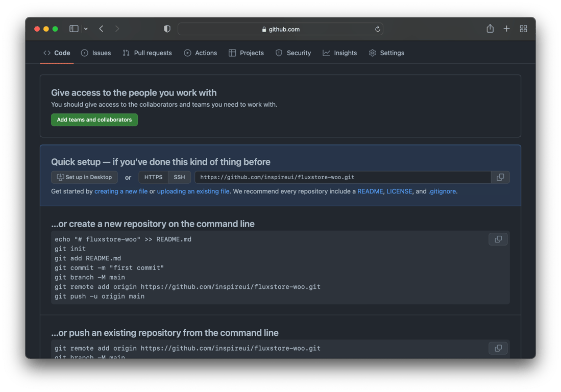
Task: Select the HTTPS clone option
Action: [154, 177]
